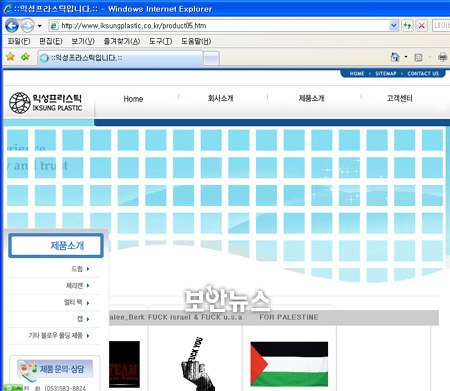The image size is (450, 391).
Task: Click the CONTACT US link
Action: 423,74
